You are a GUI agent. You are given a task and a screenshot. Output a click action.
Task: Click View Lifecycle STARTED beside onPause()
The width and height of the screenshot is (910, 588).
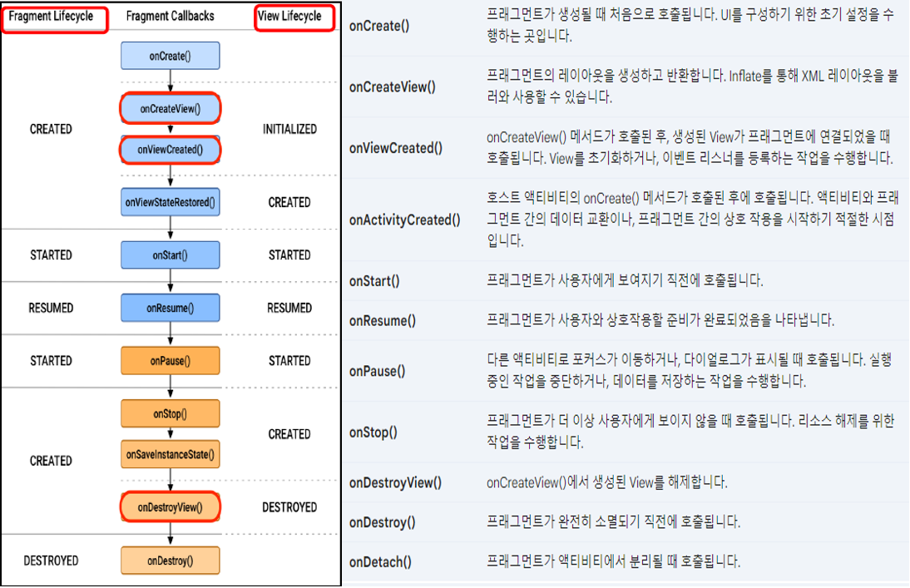pos(289,360)
